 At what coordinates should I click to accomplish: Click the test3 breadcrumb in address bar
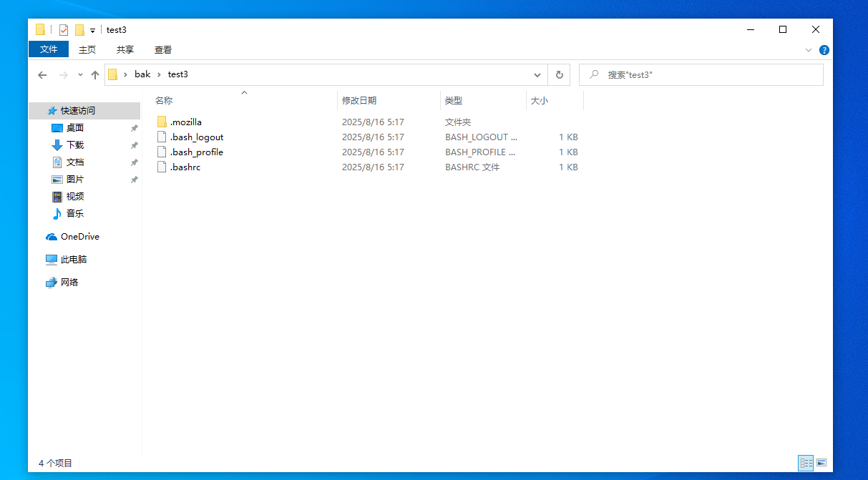pyautogui.click(x=178, y=74)
